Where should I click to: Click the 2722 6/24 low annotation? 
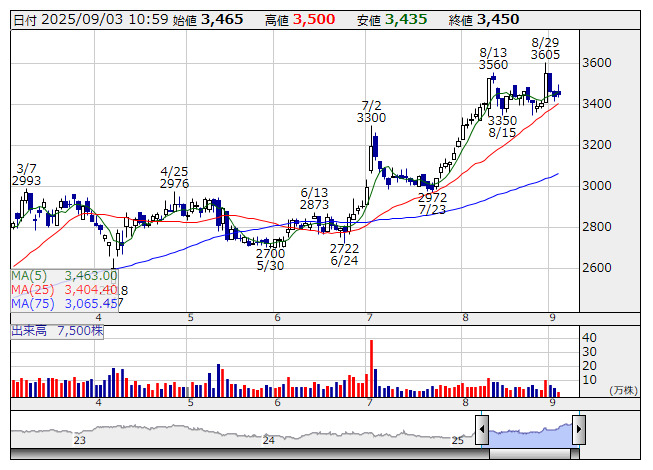coord(344,255)
